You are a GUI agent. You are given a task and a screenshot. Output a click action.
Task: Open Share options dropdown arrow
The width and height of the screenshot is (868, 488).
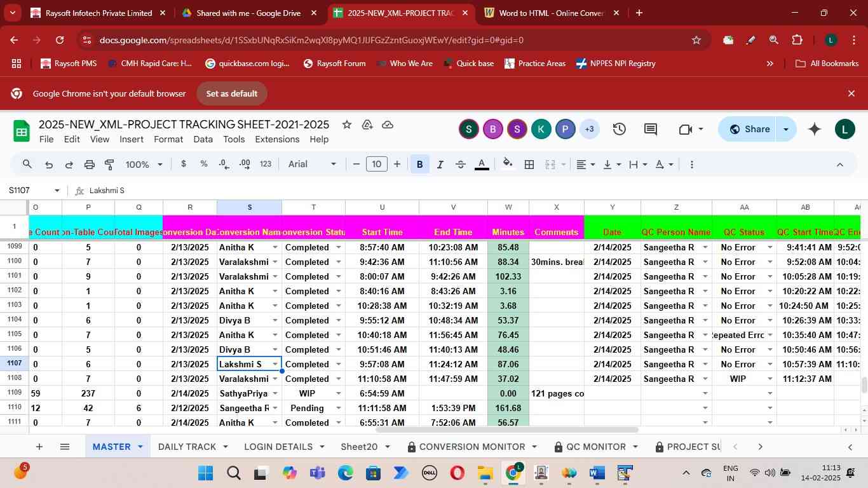point(786,130)
